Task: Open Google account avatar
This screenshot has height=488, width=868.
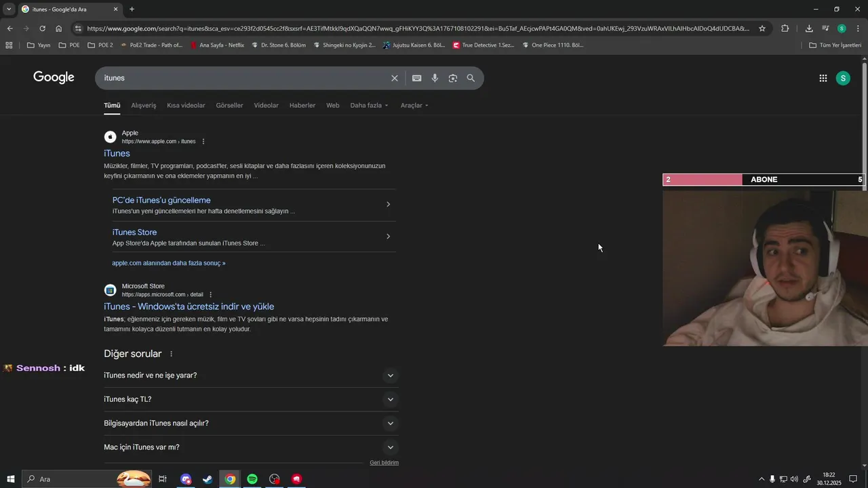Action: [843, 78]
